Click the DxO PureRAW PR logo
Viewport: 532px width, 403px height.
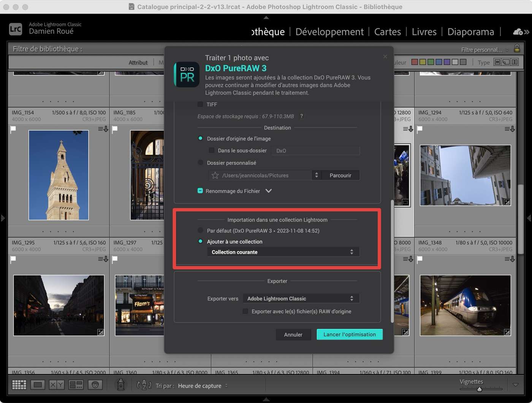187,74
